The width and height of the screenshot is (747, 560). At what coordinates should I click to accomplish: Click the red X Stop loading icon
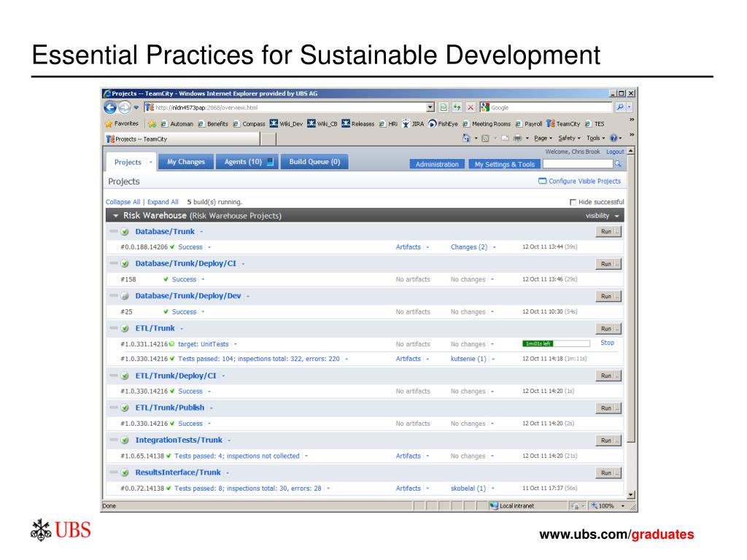[471, 107]
